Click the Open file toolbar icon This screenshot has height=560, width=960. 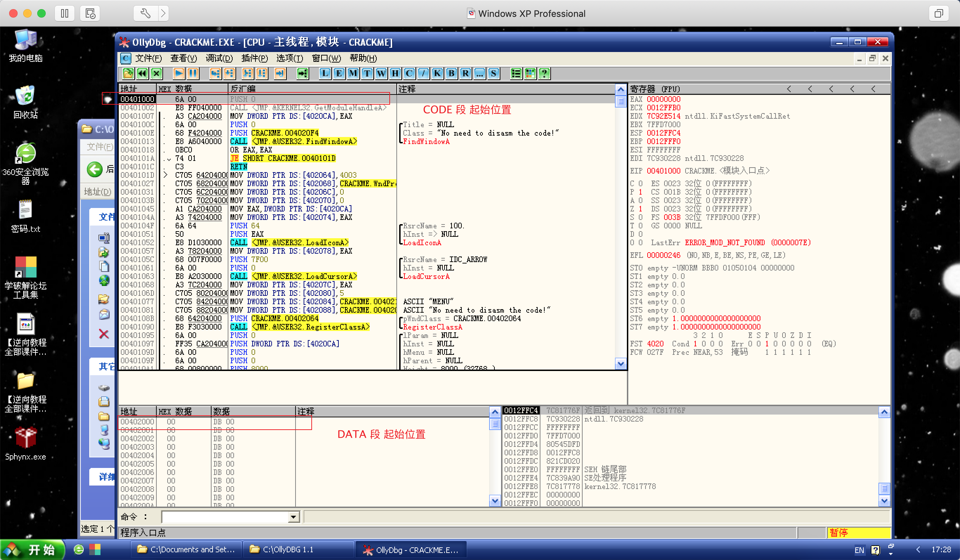click(x=128, y=73)
